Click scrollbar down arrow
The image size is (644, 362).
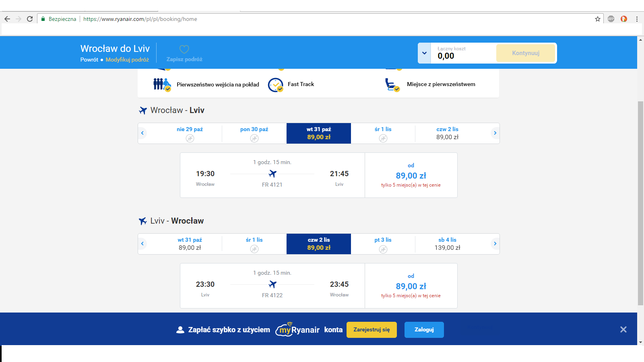640,342
